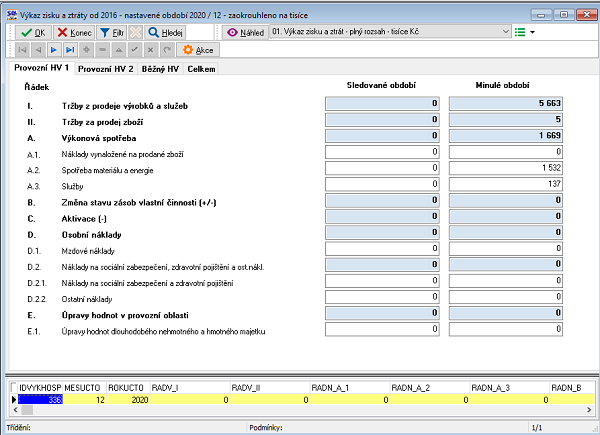The height and width of the screenshot is (435, 600).
Task: Go to next record arrow in navigator
Action: [x=54, y=49]
